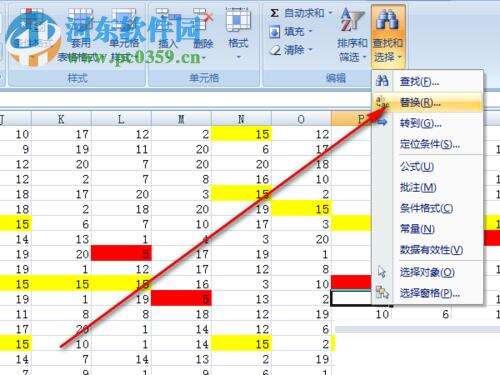
Task: Select 条件格式(C) menu entry
Action: coord(428,208)
